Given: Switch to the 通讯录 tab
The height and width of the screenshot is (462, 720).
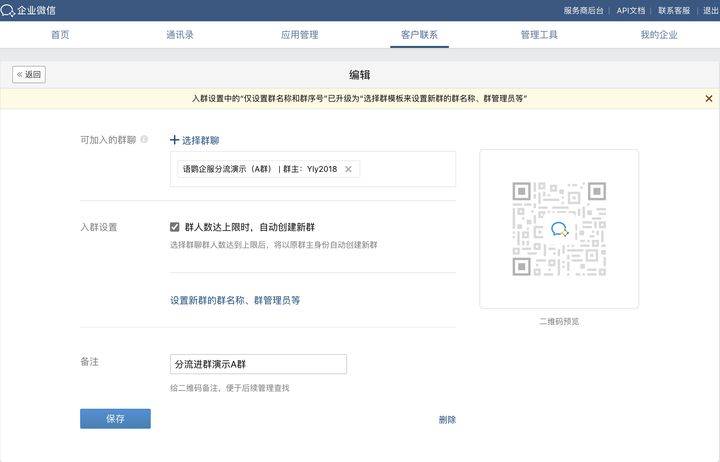Looking at the screenshot, I should click(180, 35).
